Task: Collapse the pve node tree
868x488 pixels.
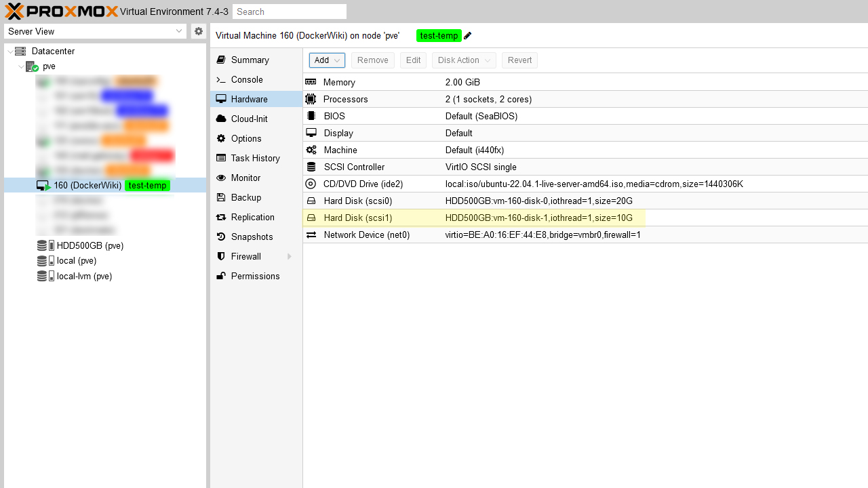Action: point(20,67)
